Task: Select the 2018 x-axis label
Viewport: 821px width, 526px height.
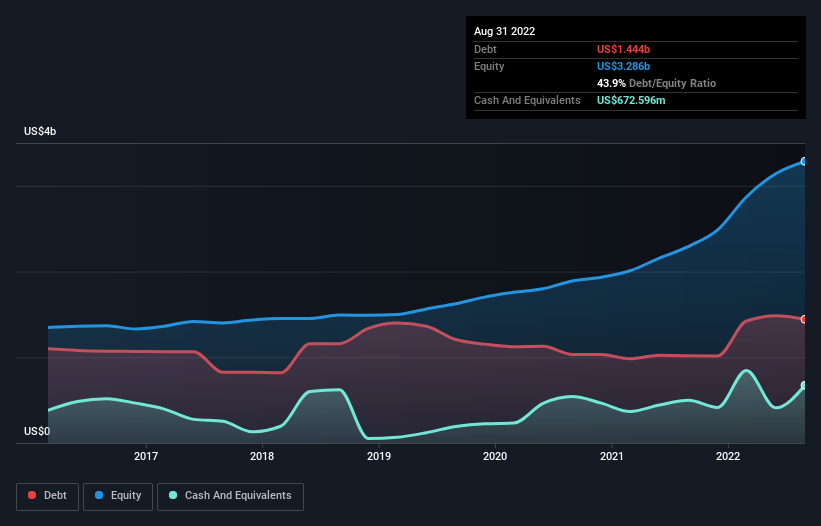Action: pyautogui.click(x=262, y=456)
